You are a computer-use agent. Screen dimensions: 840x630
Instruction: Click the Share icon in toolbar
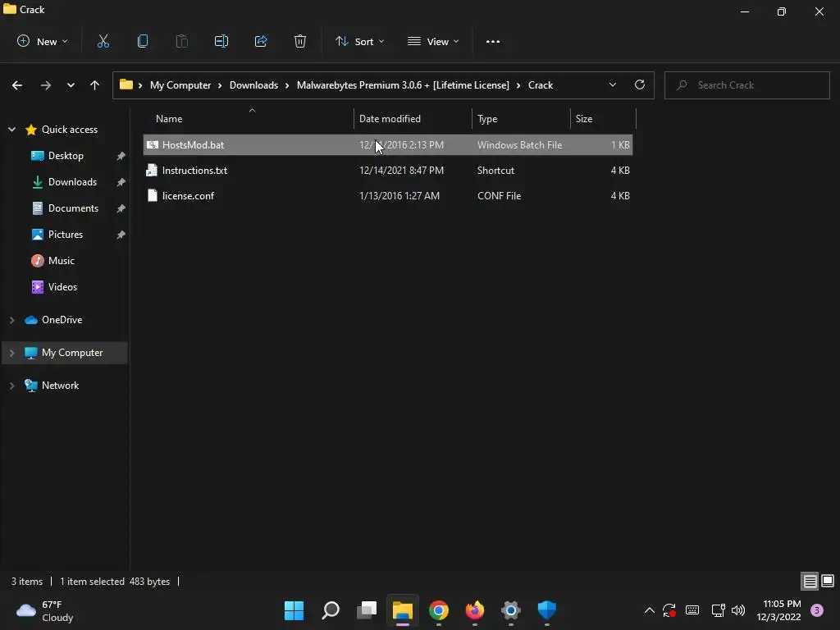(261, 41)
